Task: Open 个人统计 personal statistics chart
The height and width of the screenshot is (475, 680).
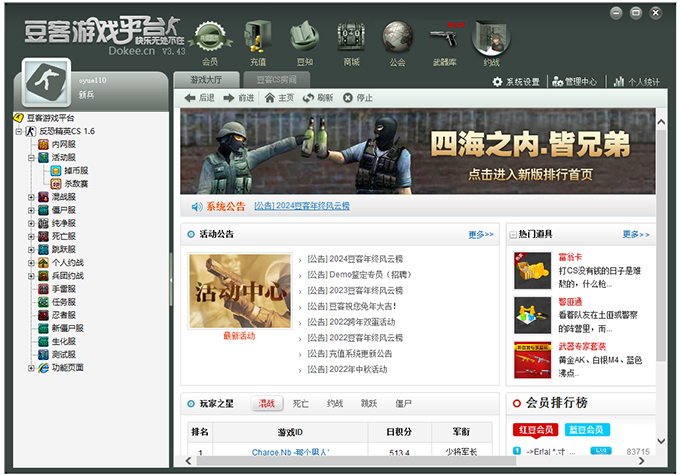Action: tap(637, 82)
